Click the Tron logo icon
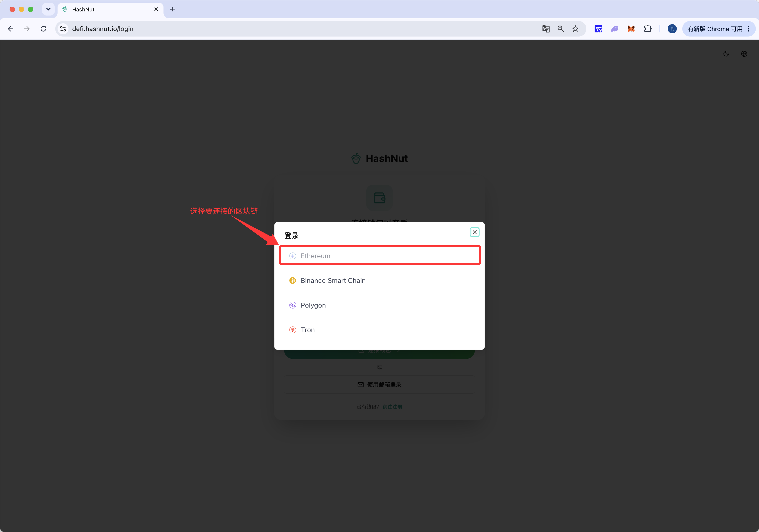 [293, 330]
